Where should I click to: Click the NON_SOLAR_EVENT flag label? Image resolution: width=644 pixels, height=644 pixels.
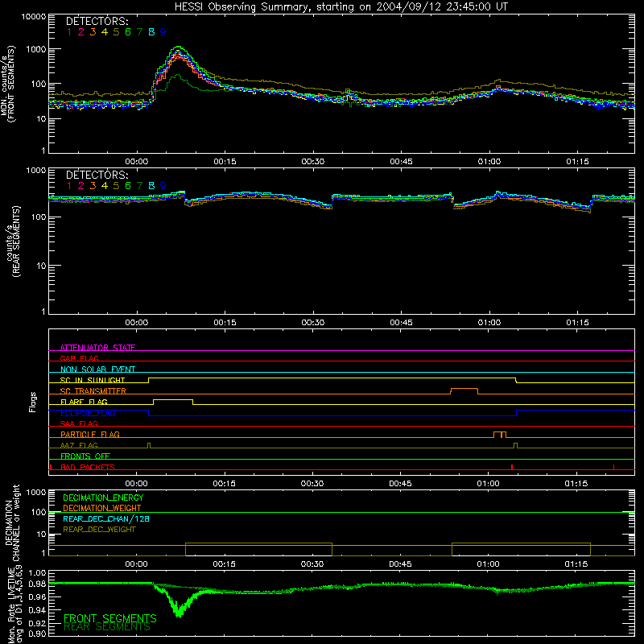[97, 369]
